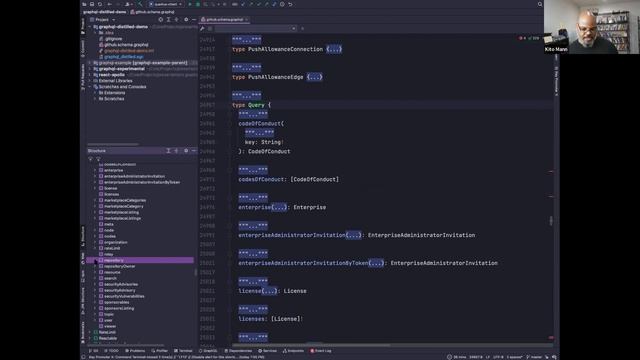Open the GraphQL endpoint dropdown above editor
The image size is (640, 360).
pyautogui.click(x=255, y=29)
